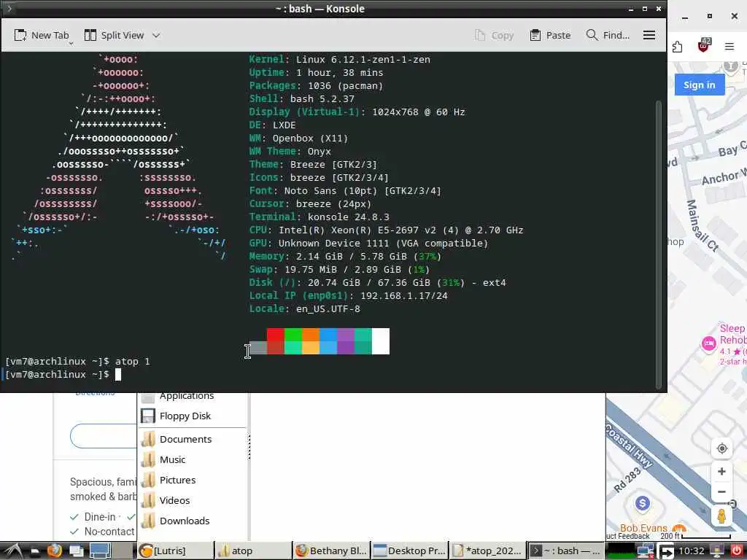Click the No-contact text on the page
This screenshot has width=747, height=560.
click(109, 532)
